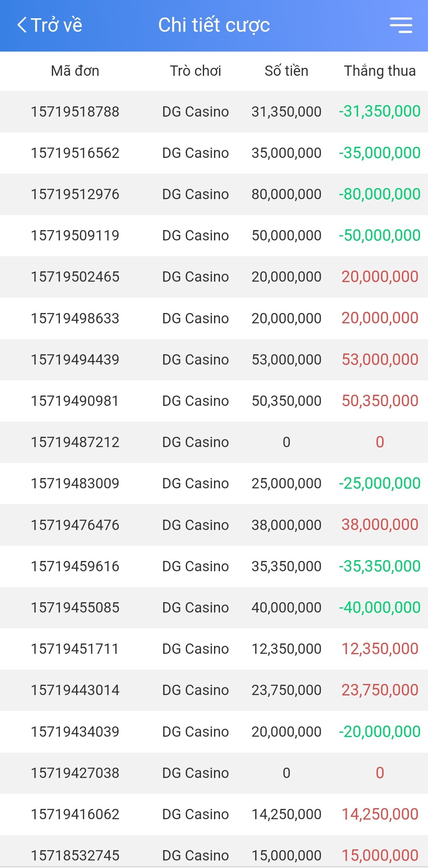Viewport: 428px width, 868px height.
Task: Click the Số tiền column header
Action: click(x=286, y=71)
